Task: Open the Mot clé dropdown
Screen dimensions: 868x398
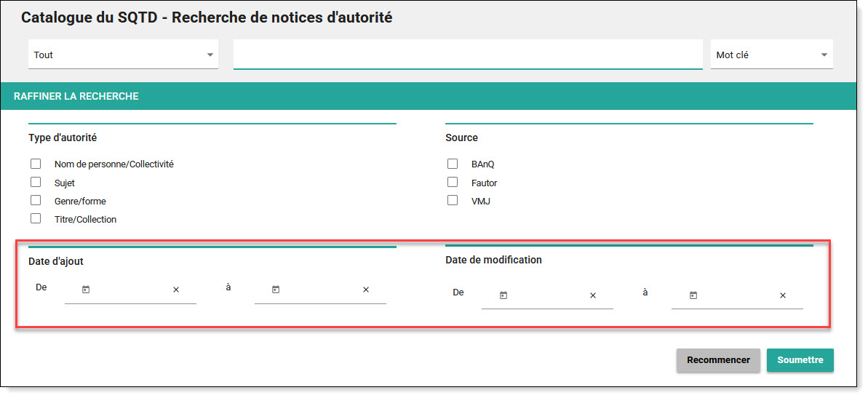Action: [x=771, y=55]
